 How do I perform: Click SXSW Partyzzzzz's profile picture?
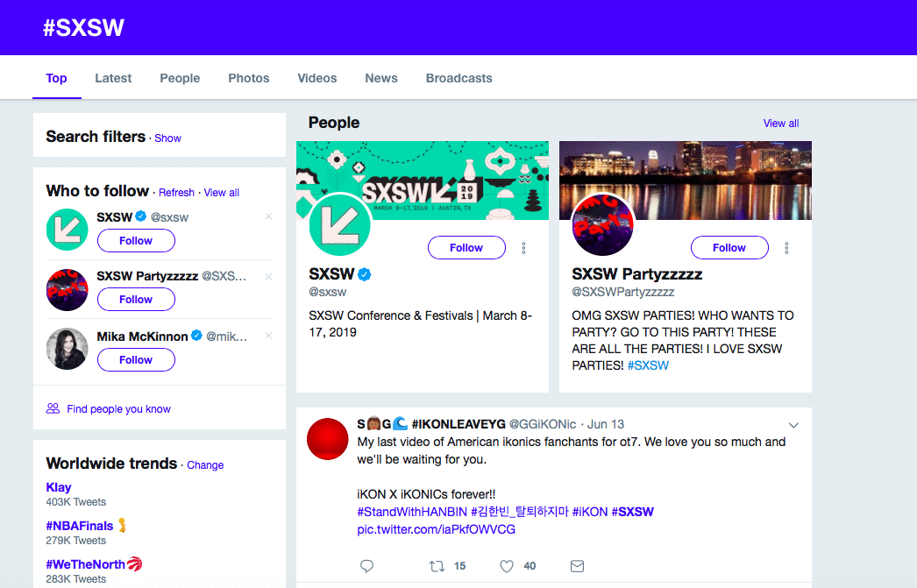coord(602,225)
